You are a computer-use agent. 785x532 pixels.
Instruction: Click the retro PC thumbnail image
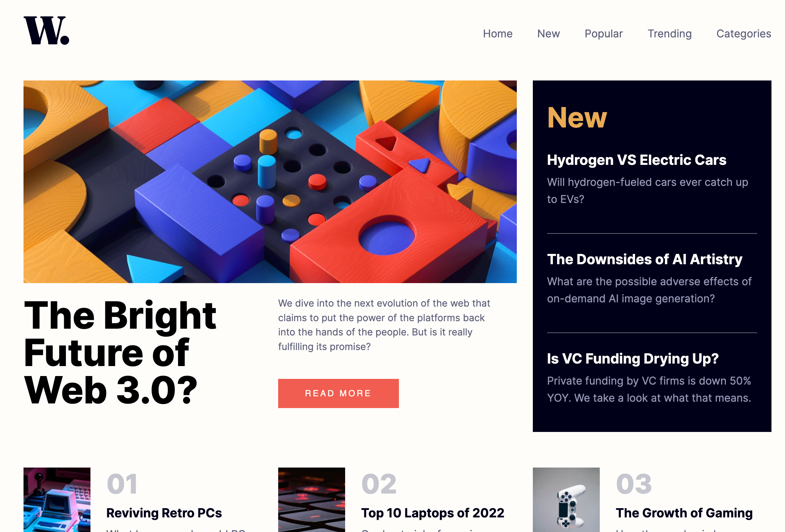click(57, 499)
